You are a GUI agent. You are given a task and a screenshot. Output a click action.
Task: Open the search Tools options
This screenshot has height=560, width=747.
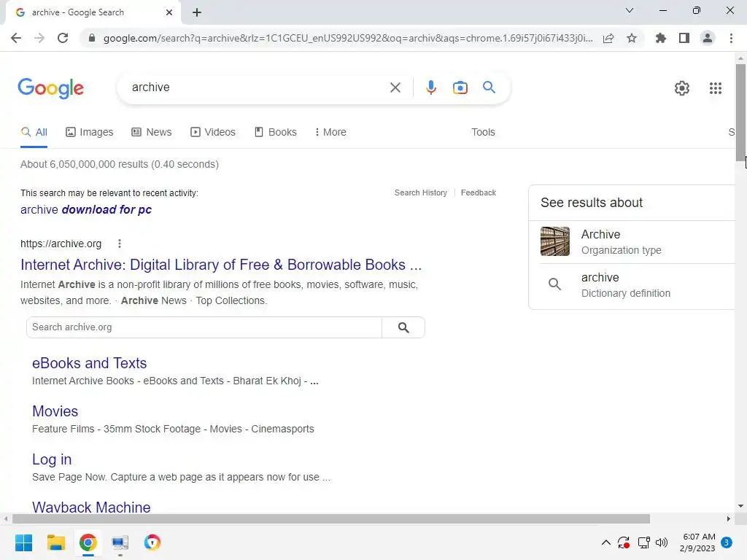tap(483, 132)
